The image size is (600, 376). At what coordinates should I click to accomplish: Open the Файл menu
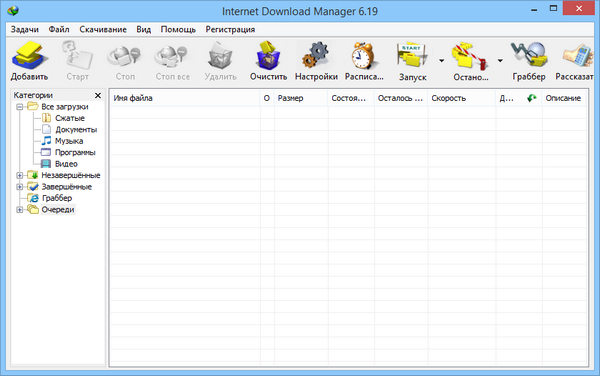59,29
